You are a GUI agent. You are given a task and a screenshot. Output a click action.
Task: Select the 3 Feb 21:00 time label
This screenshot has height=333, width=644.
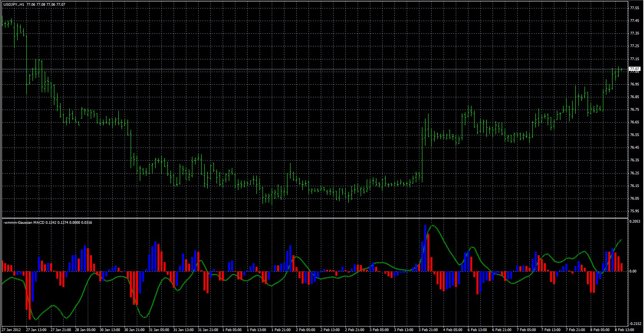[429, 330]
